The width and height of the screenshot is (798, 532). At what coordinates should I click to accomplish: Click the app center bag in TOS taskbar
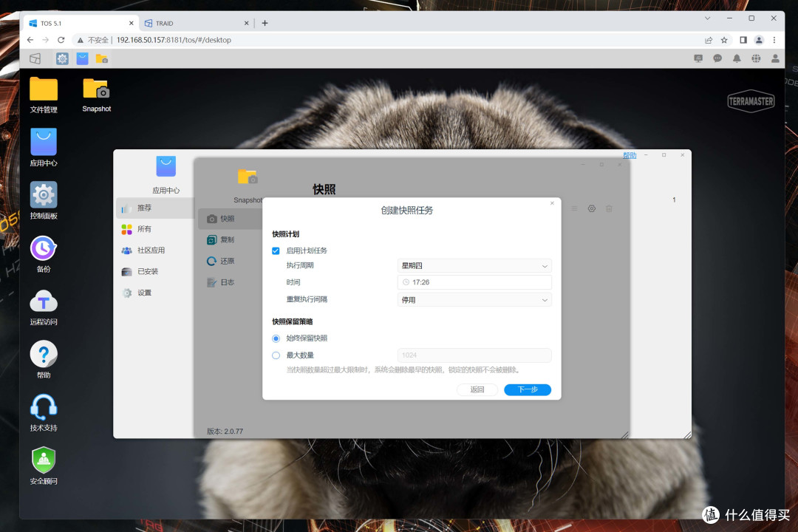point(83,58)
